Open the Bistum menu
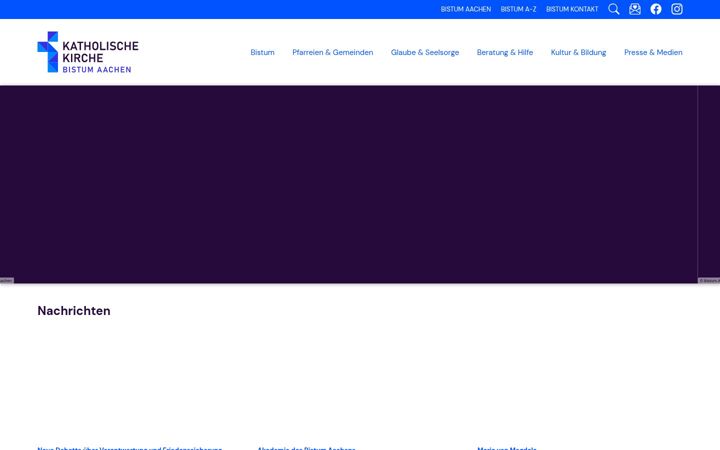Image resolution: width=720 pixels, height=450 pixels. pyautogui.click(x=262, y=52)
